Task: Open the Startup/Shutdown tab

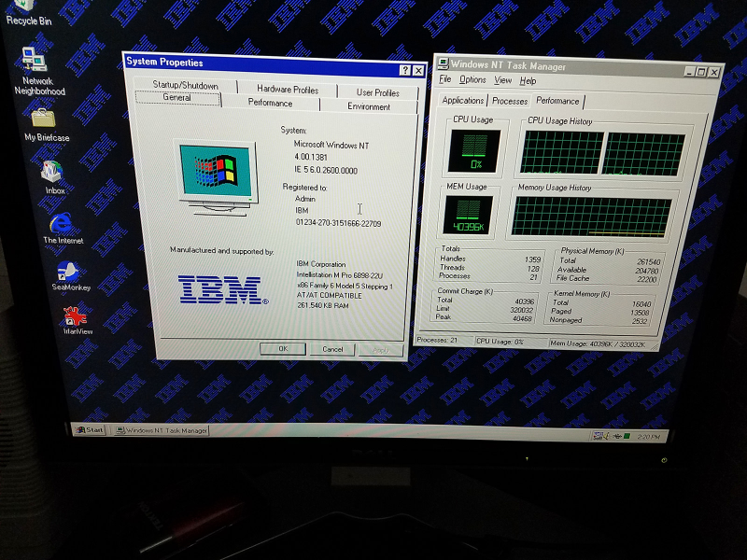Action: (x=185, y=85)
